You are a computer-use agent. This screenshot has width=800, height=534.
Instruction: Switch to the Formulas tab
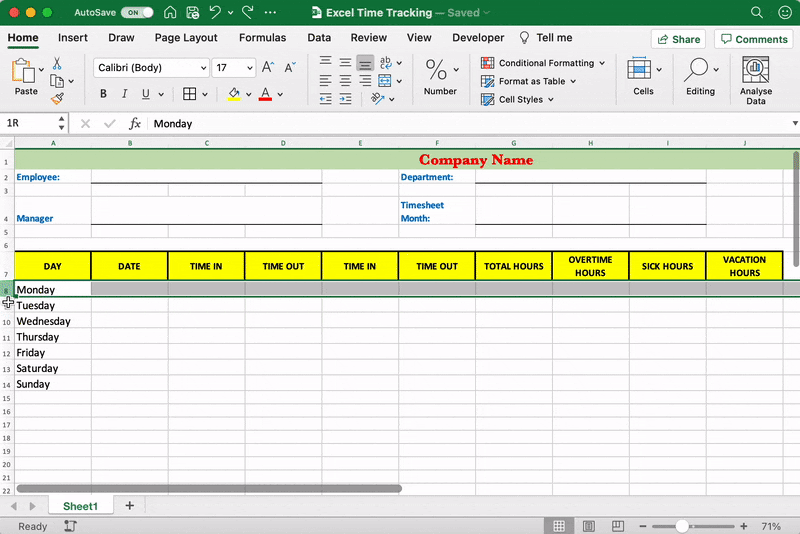tap(262, 38)
